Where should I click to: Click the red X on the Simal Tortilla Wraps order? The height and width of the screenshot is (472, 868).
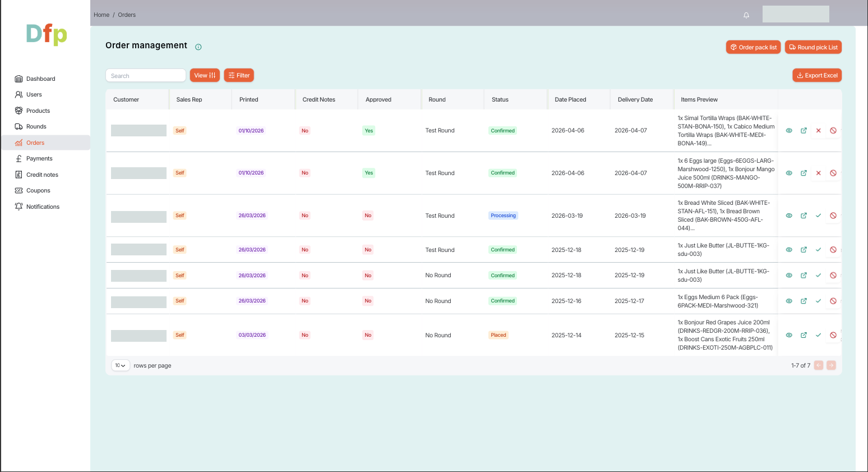click(x=819, y=131)
